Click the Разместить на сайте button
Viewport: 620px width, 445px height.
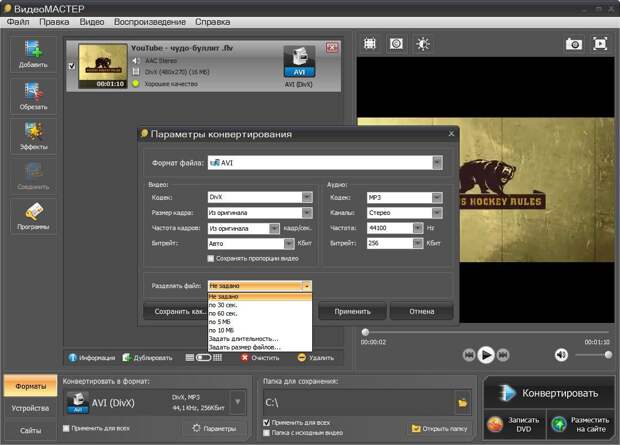pyautogui.click(x=577, y=423)
